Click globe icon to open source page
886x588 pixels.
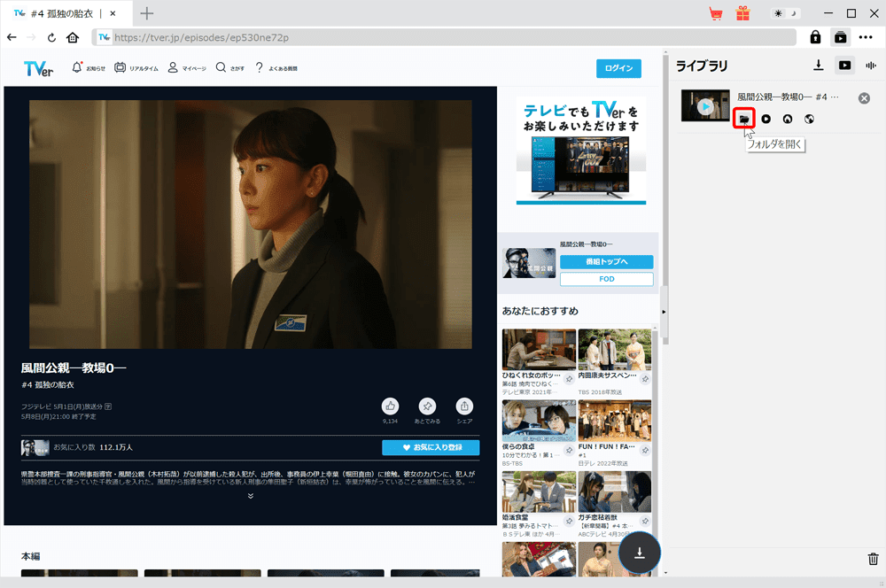point(809,119)
